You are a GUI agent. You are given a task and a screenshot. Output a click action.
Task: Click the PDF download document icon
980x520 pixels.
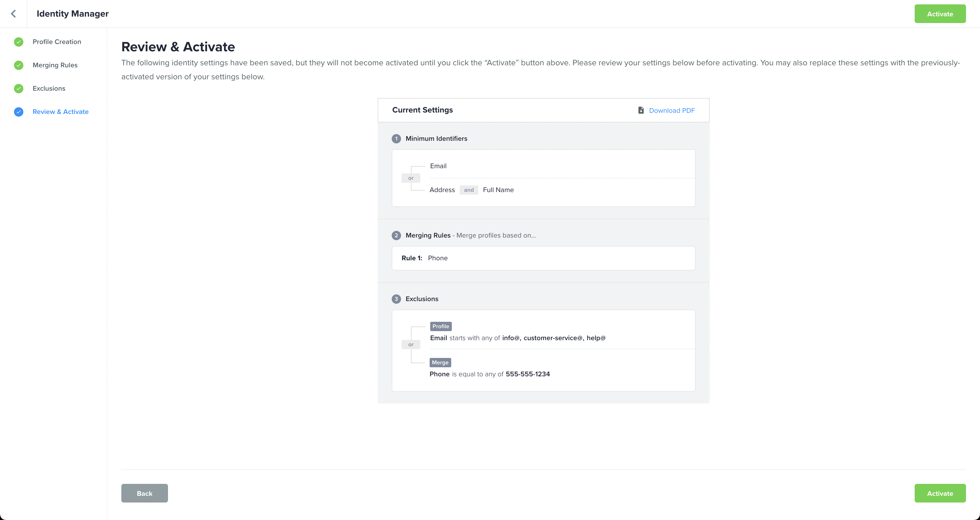[x=641, y=110]
